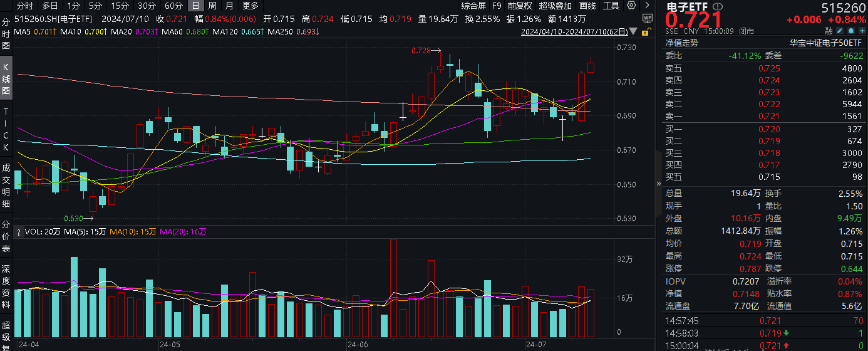Expand toolbar with right chevron arrow
Image resolution: width=868 pixels, height=351 pixels.
coord(646,6)
